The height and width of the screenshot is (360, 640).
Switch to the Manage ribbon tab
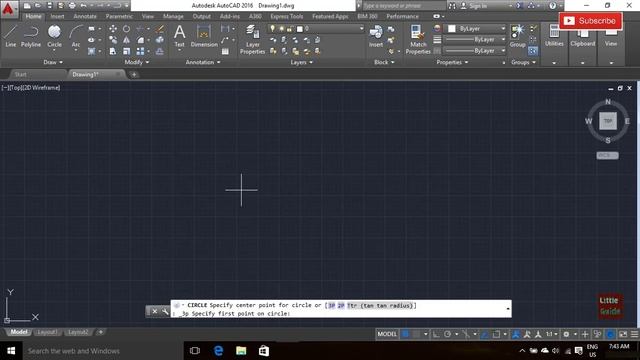click(x=173, y=16)
